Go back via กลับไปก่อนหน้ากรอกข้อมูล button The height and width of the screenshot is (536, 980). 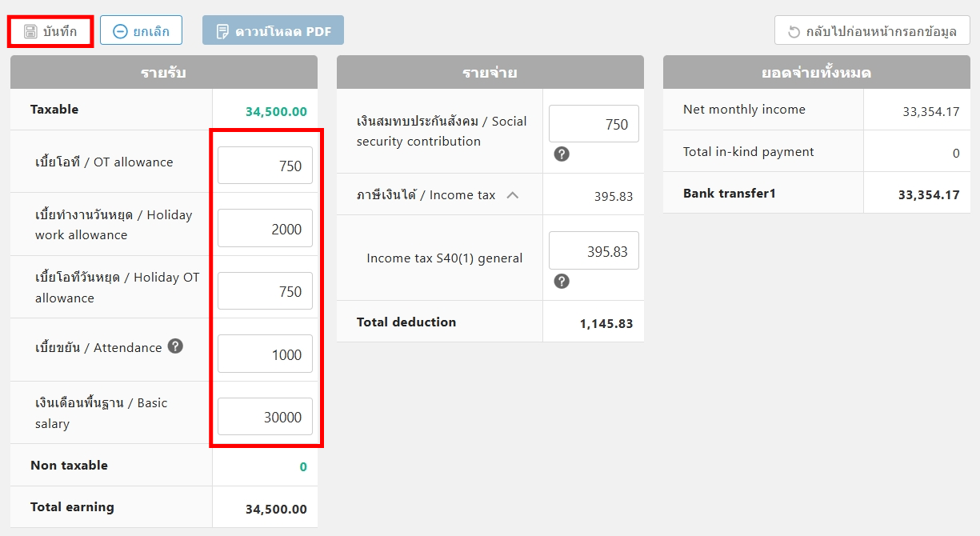click(872, 31)
